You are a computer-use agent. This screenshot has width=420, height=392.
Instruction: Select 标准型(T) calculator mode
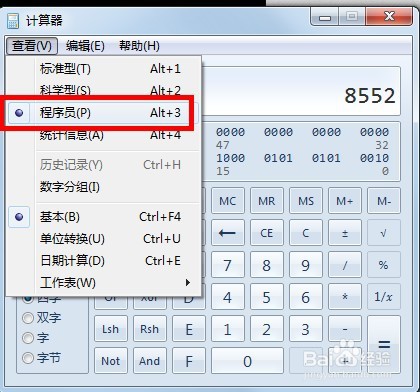click(x=104, y=69)
